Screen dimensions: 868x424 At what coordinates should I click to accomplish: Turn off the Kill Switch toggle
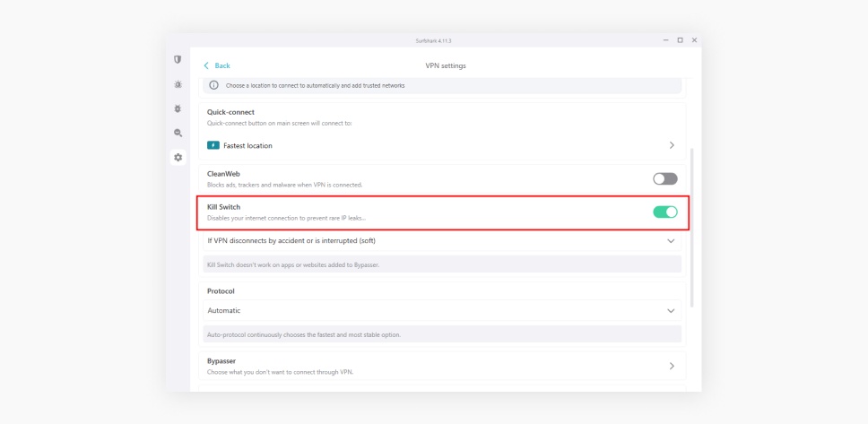[665, 212]
